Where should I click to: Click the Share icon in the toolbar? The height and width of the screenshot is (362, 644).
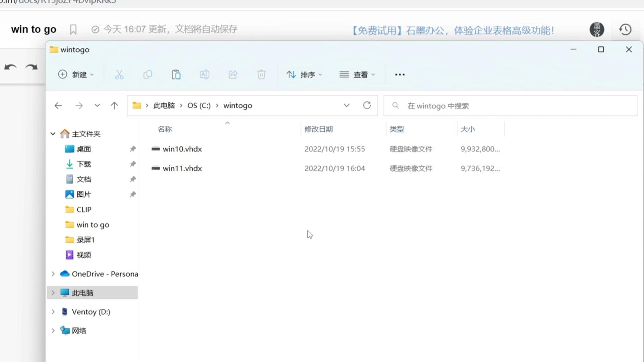tap(233, 74)
